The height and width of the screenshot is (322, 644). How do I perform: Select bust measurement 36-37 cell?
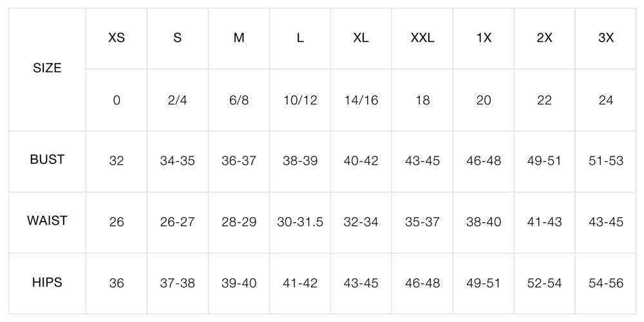pyautogui.click(x=239, y=161)
